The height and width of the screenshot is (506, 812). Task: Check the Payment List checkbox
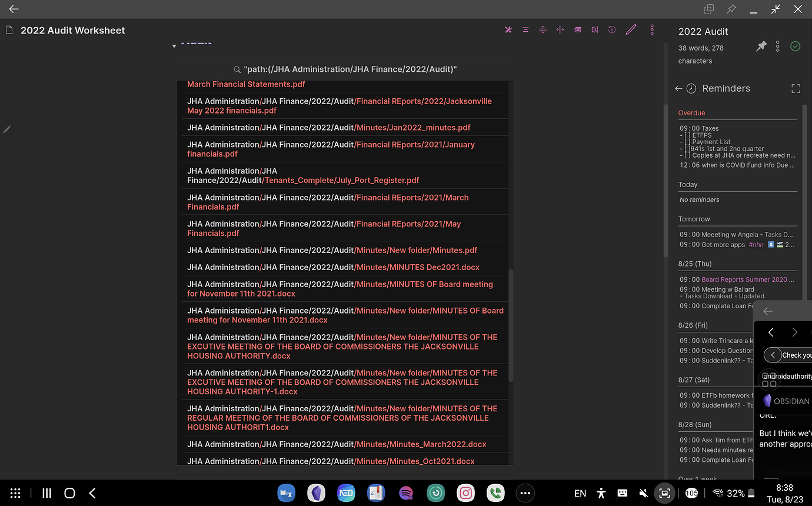tap(686, 142)
